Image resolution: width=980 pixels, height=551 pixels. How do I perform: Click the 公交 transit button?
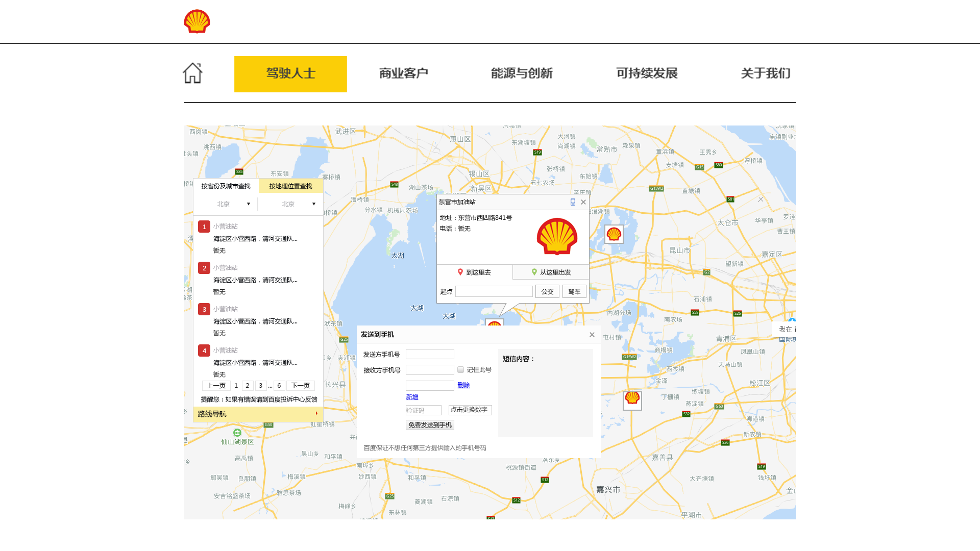[x=547, y=291]
